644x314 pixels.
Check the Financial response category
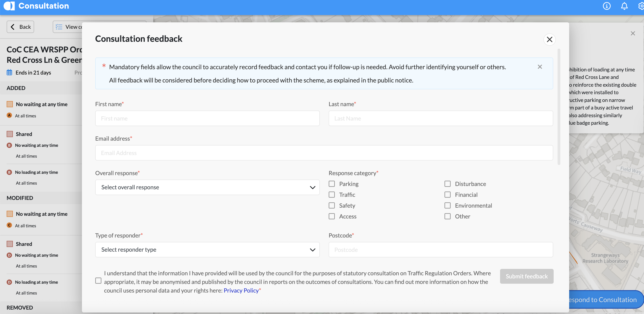click(448, 194)
